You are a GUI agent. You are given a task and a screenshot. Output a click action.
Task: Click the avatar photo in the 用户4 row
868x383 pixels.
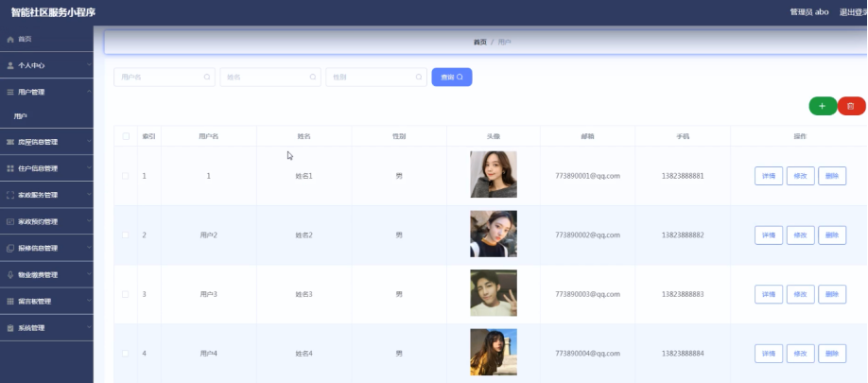(x=494, y=352)
